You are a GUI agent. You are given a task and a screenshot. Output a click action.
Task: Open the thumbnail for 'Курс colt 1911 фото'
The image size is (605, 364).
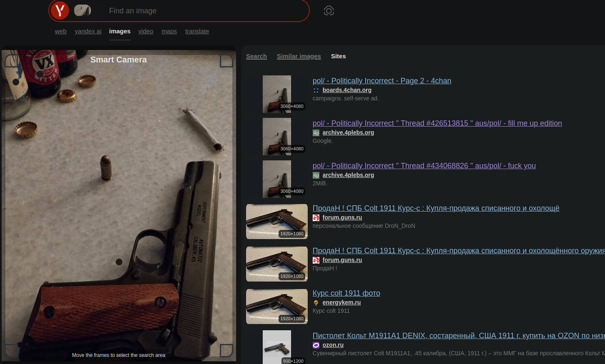277,307
